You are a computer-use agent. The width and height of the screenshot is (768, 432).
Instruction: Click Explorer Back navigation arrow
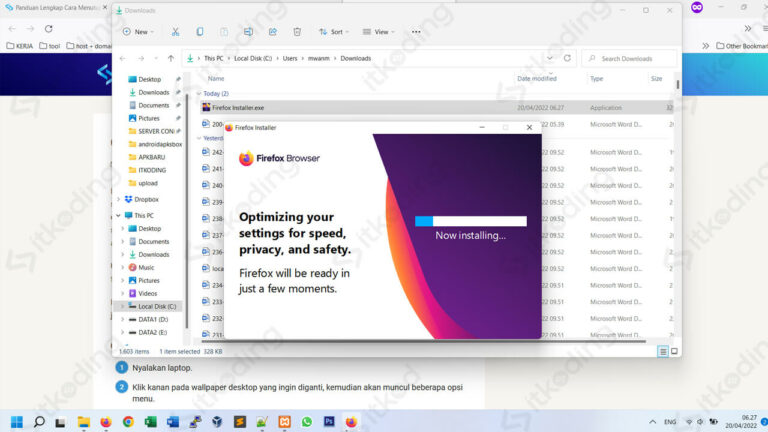tap(122, 58)
